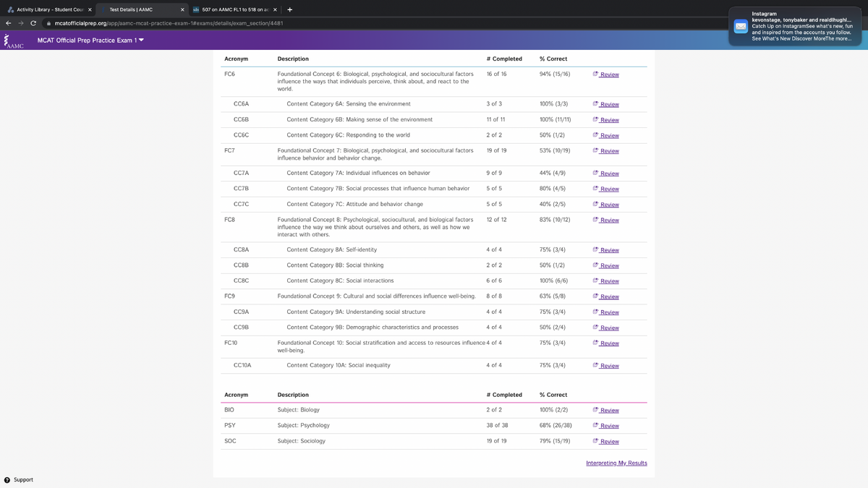Click the text 'Subject: Psychology'
This screenshot has height=488, width=868.
(304, 426)
